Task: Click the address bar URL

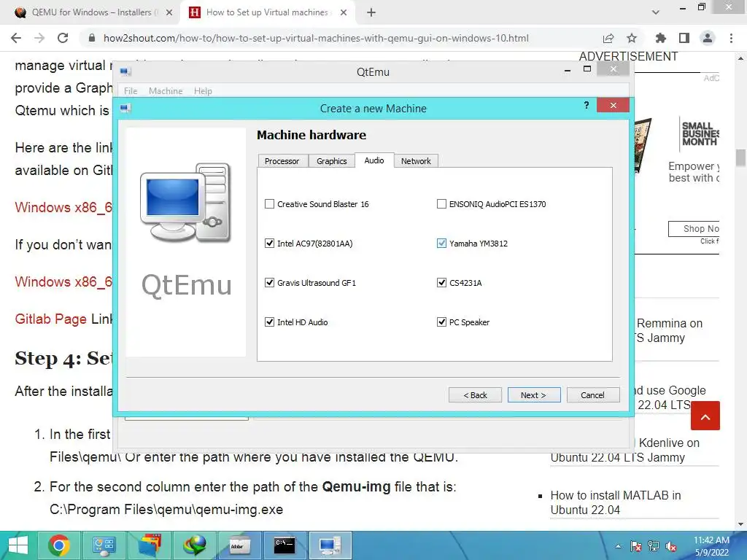Action: click(x=316, y=38)
